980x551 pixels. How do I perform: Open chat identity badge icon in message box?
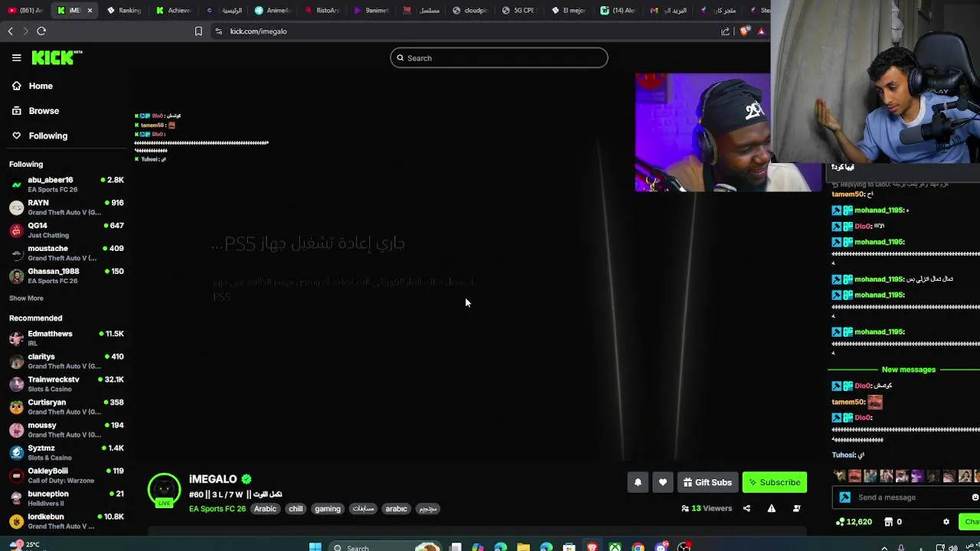point(844,497)
